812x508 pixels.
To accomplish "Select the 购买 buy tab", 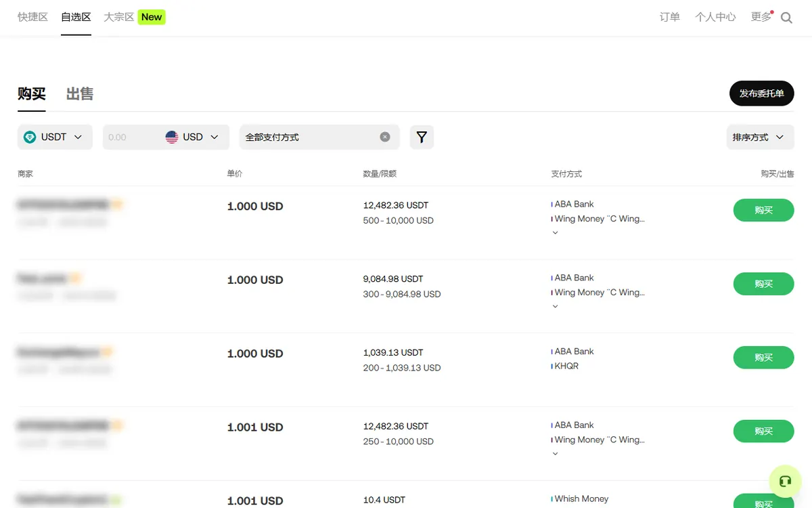I will click(x=32, y=94).
